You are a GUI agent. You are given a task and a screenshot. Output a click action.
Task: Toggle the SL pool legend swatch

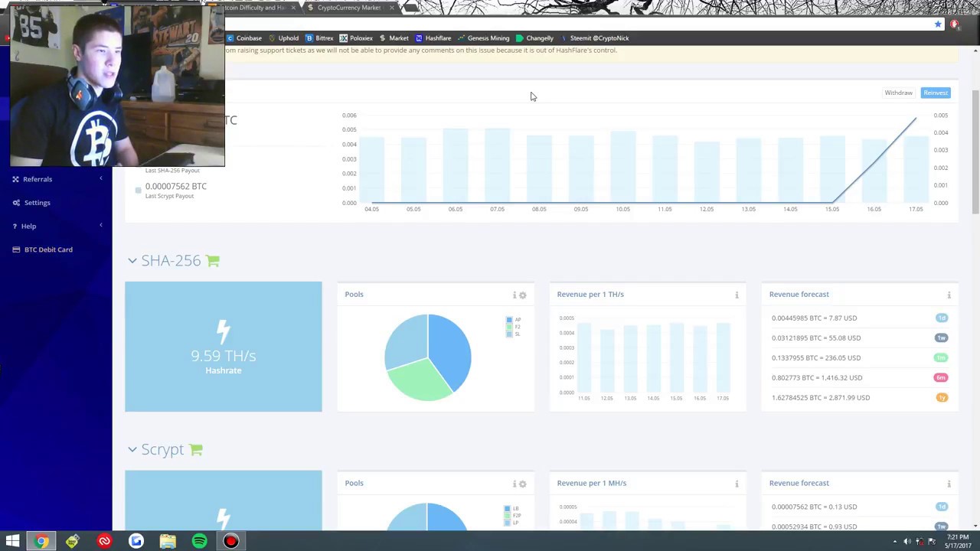pos(509,334)
